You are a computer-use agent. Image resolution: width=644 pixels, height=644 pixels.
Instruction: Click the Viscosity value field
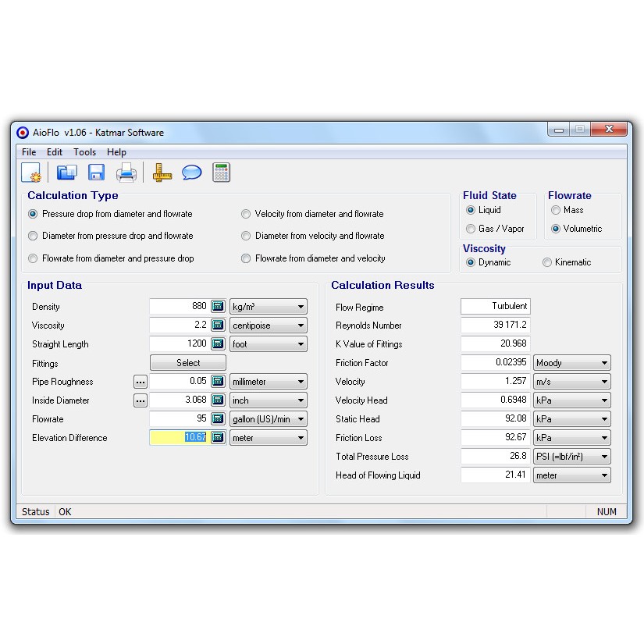[x=180, y=326]
